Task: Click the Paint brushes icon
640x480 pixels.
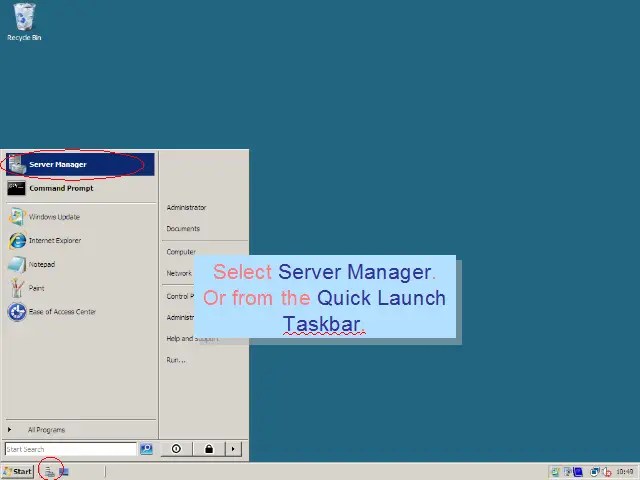Action: pyautogui.click(x=17, y=288)
